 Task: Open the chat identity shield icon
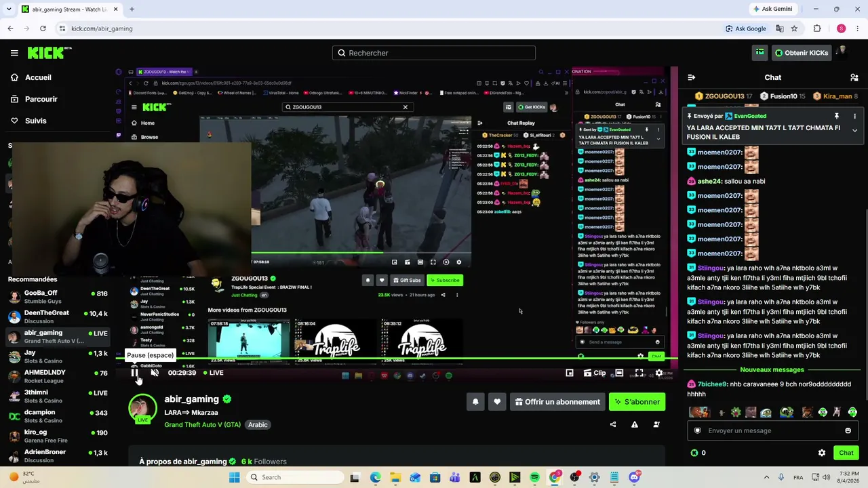pyautogui.click(x=698, y=430)
